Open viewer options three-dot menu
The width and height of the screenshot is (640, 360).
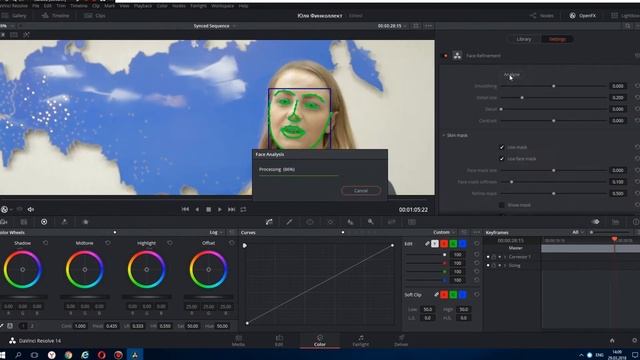(x=428, y=26)
